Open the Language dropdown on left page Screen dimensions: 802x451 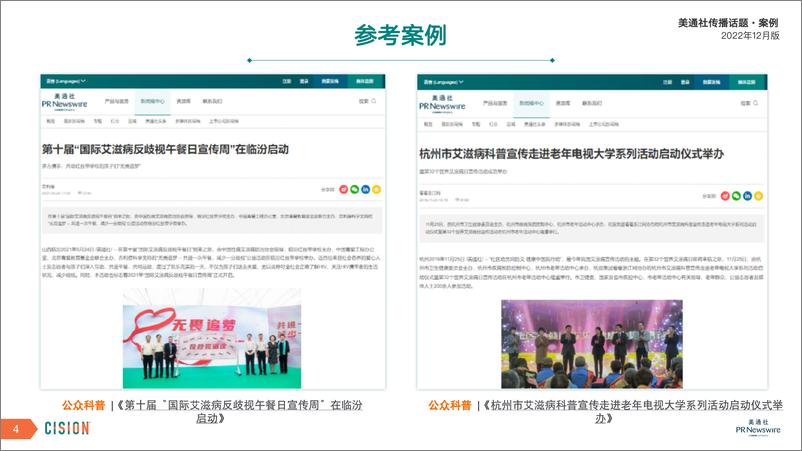[66, 81]
